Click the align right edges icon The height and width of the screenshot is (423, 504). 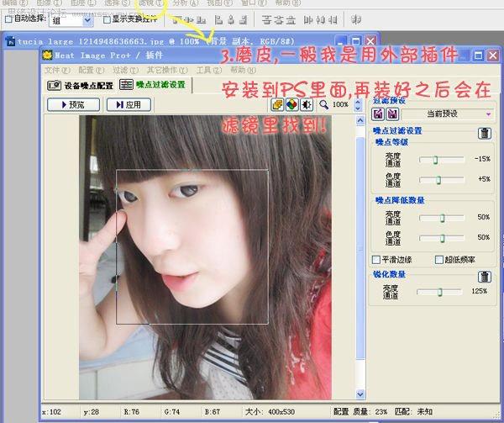click(244, 20)
